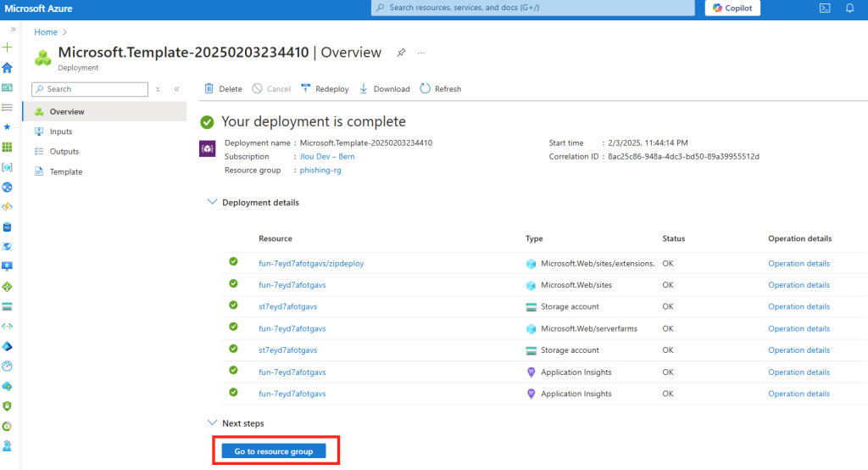The height and width of the screenshot is (470, 868).
Task: Open the Cost Management icon in the sidebar
Action: click(x=7, y=426)
